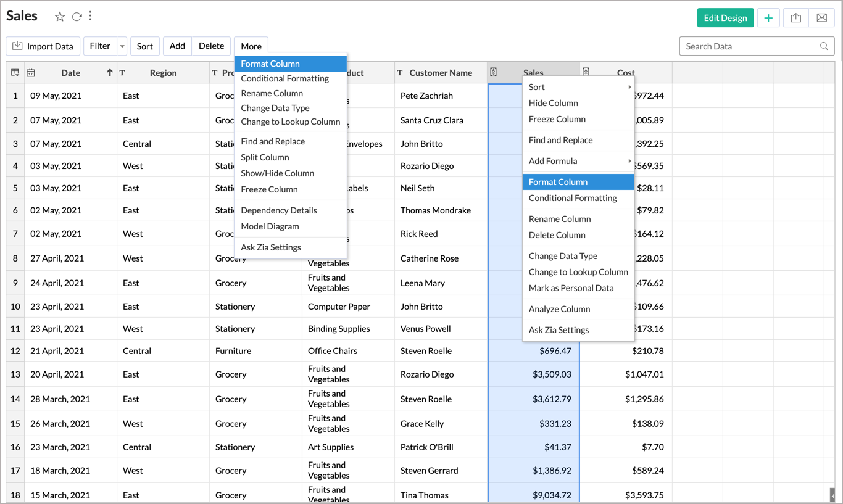
Task: Expand the Add Formula submenu
Action: coord(629,161)
